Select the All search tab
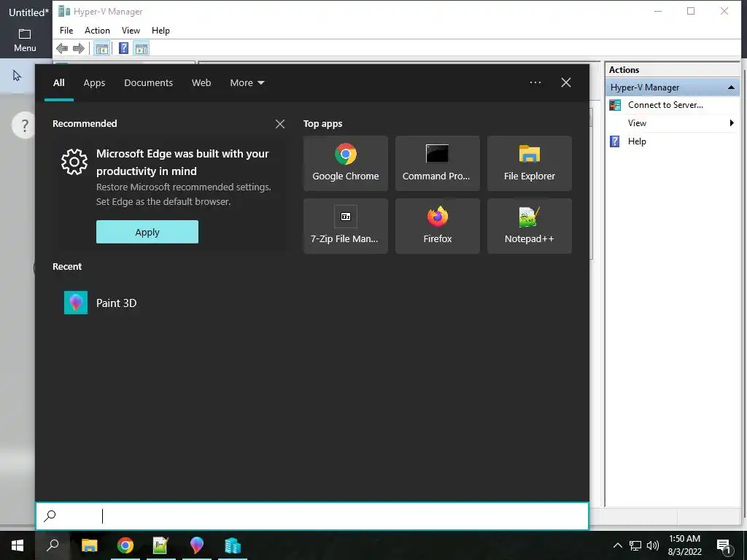 58,83
